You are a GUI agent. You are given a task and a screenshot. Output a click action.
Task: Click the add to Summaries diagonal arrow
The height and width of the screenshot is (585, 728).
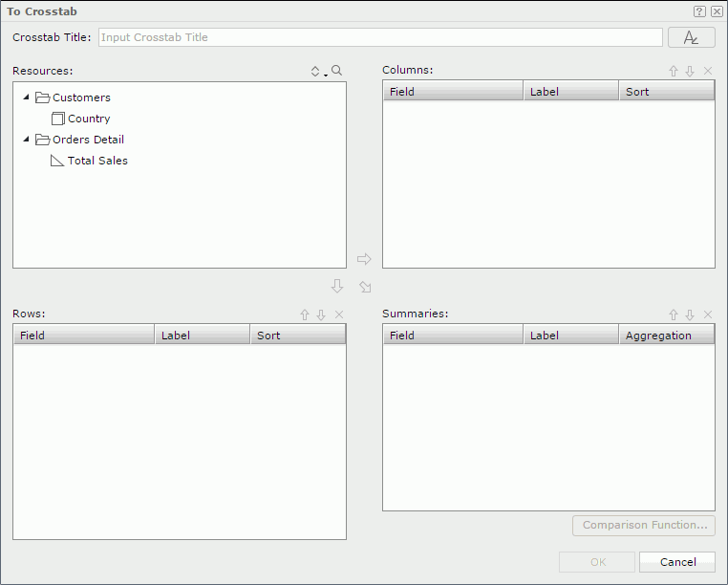tap(365, 287)
